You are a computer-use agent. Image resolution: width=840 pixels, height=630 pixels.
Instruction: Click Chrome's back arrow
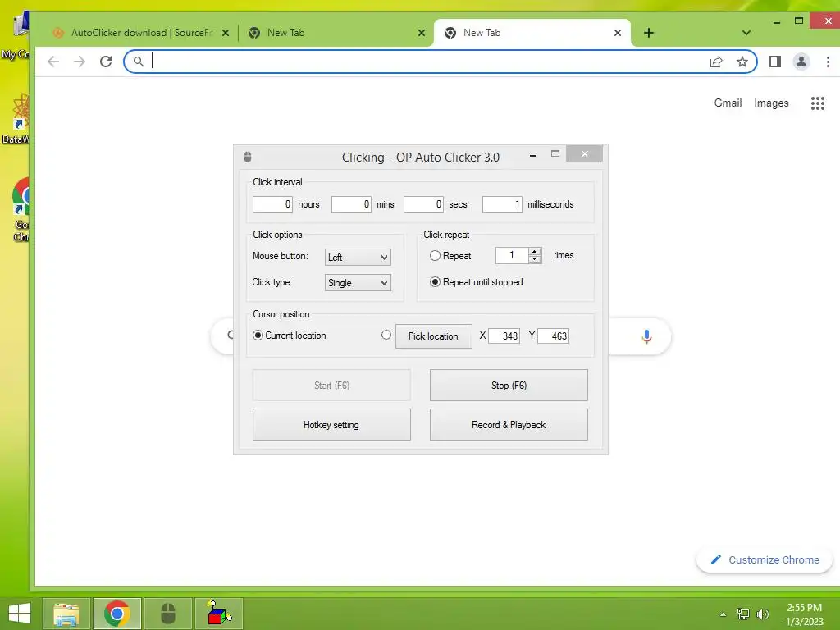pyautogui.click(x=53, y=62)
